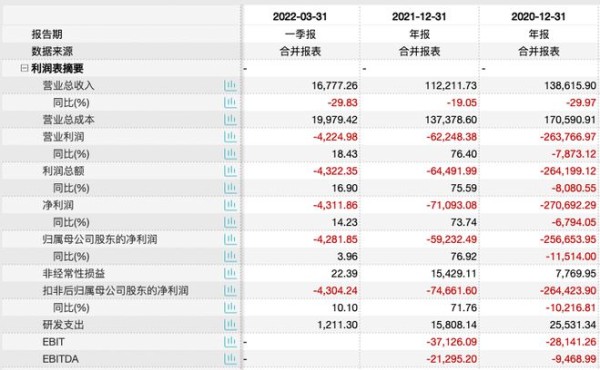Image resolution: width=600 pixels, height=370 pixels.
Task: Click the 数据来源 row label
Action: pos(52,51)
